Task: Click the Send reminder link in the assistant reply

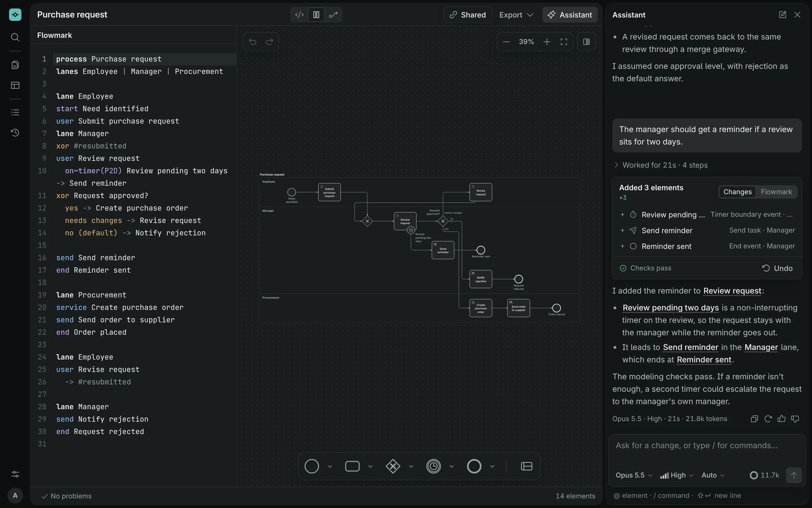Action: (x=690, y=347)
